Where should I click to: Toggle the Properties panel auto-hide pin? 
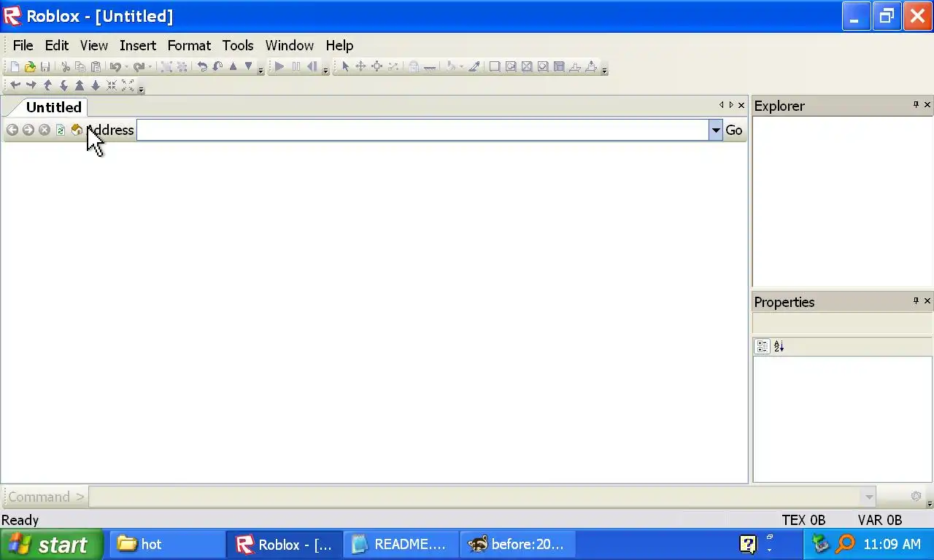click(916, 300)
